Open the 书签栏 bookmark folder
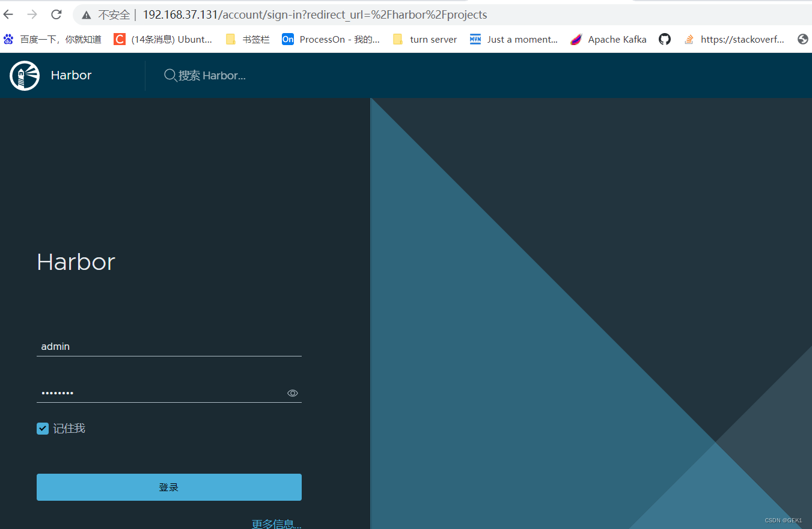Image resolution: width=812 pixels, height=529 pixels. (x=248, y=39)
